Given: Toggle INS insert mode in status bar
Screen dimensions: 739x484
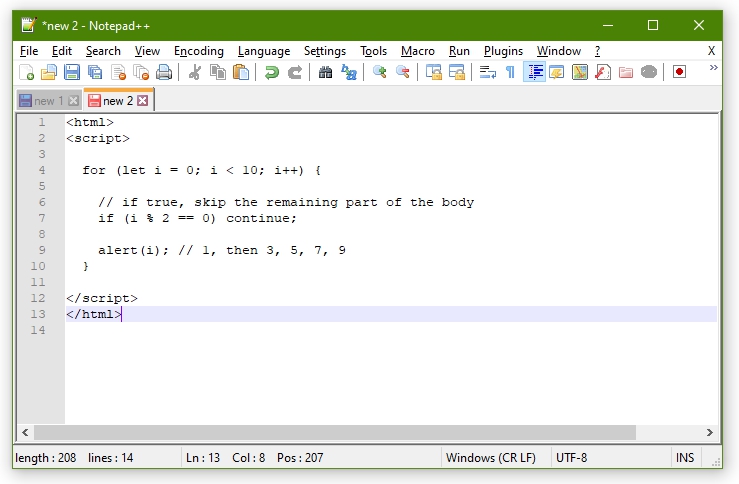Looking at the screenshot, I should [x=685, y=458].
